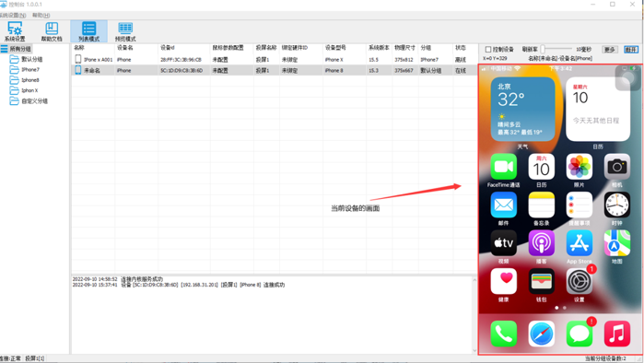Image resolution: width=644 pixels, height=363 pixels.
Task: Select the 所有分组 root node
Action: click(16, 49)
